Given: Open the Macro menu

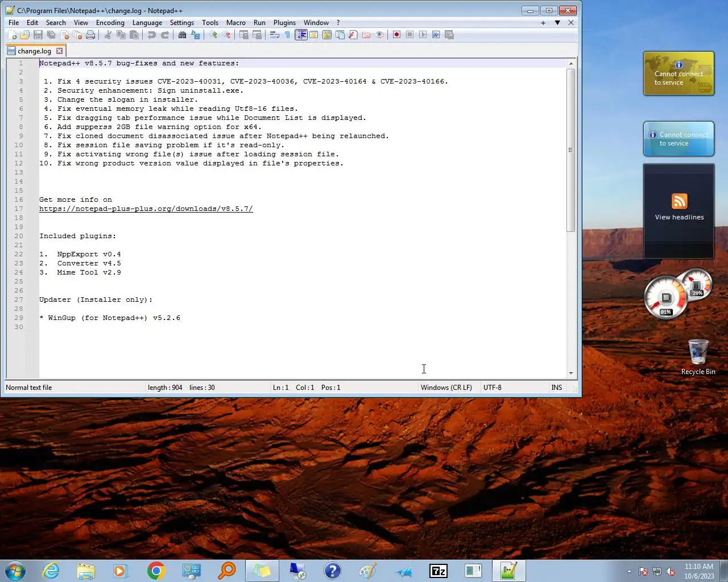Looking at the screenshot, I should pyautogui.click(x=236, y=23).
